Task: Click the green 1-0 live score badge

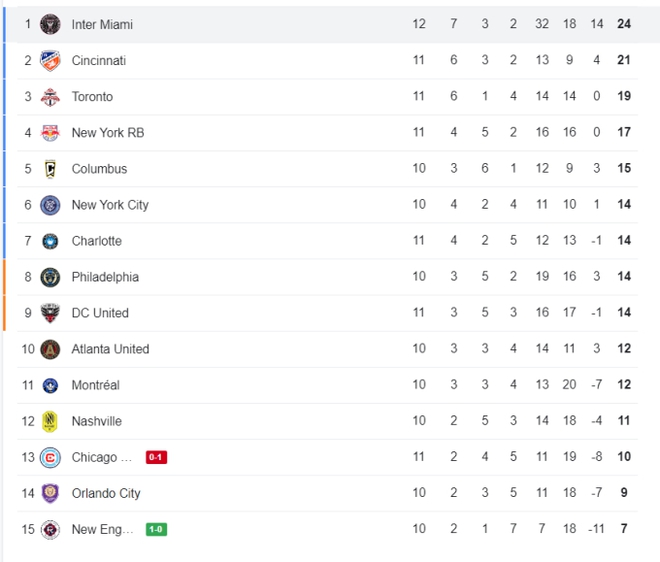Action: click(x=156, y=529)
